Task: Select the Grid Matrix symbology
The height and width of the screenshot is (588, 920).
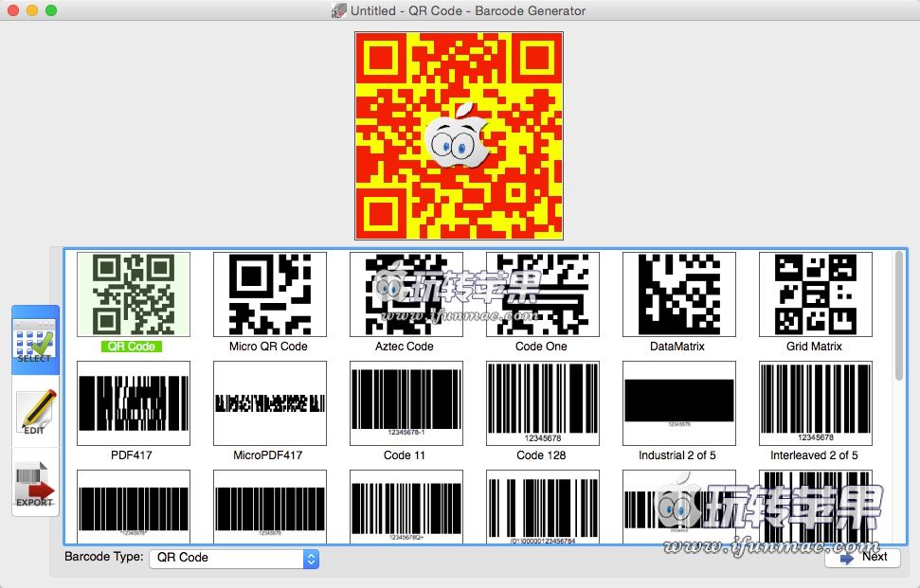Action: tap(815, 294)
